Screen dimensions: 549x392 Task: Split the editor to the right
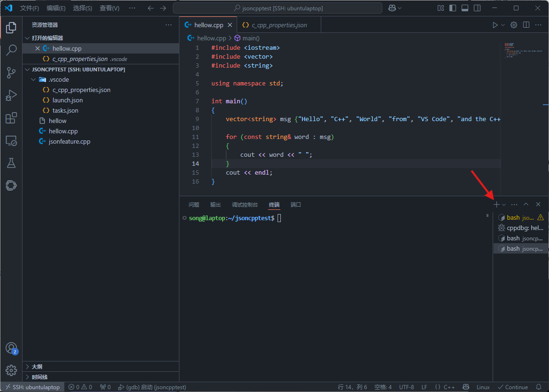point(526,25)
